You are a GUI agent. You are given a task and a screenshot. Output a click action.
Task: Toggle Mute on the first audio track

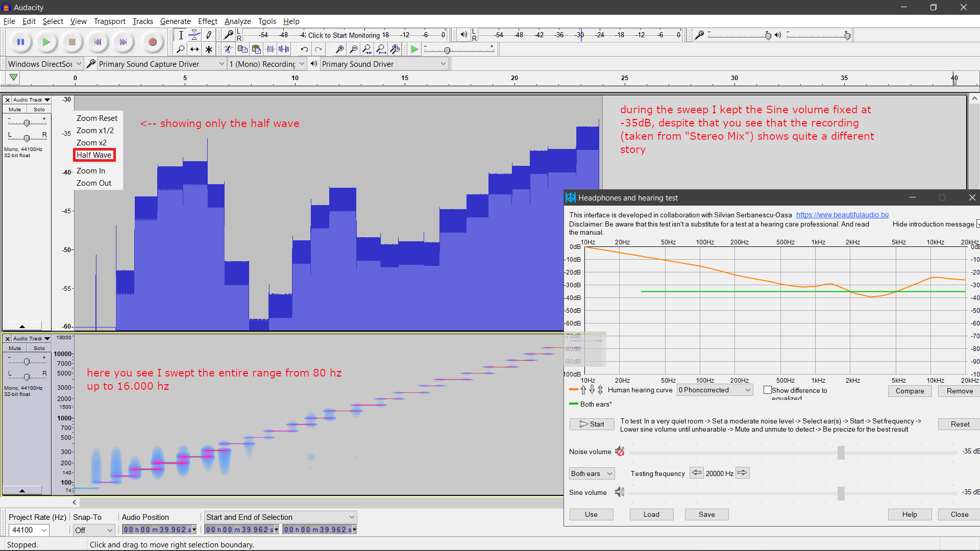coord(15,109)
